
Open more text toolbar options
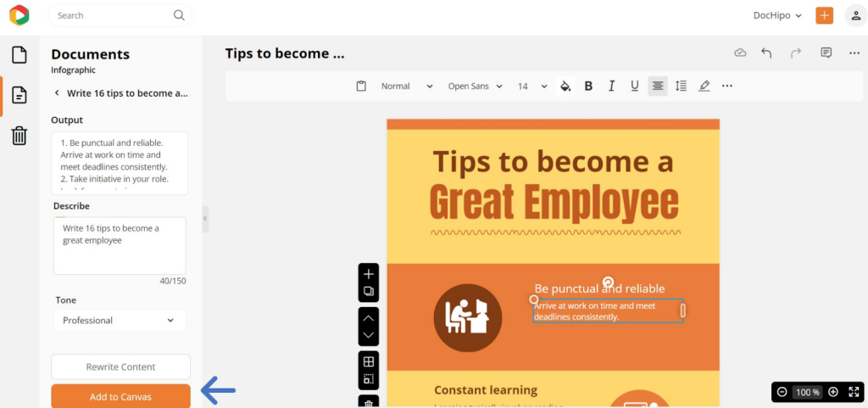pyautogui.click(x=727, y=86)
